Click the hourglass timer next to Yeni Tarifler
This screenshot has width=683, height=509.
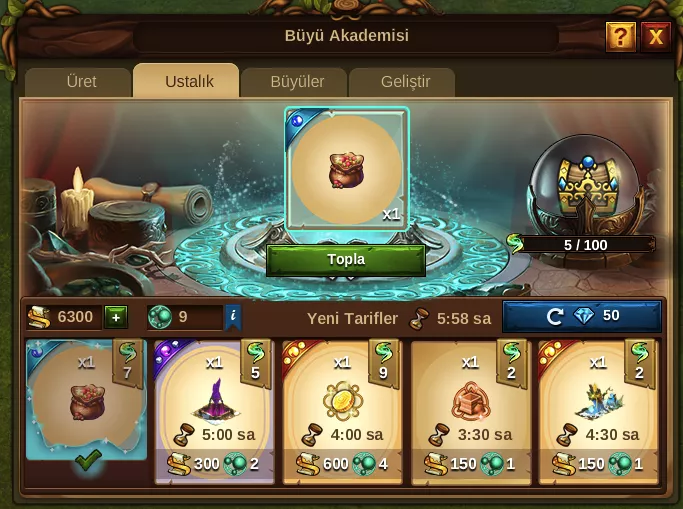click(x=419, y=319)
